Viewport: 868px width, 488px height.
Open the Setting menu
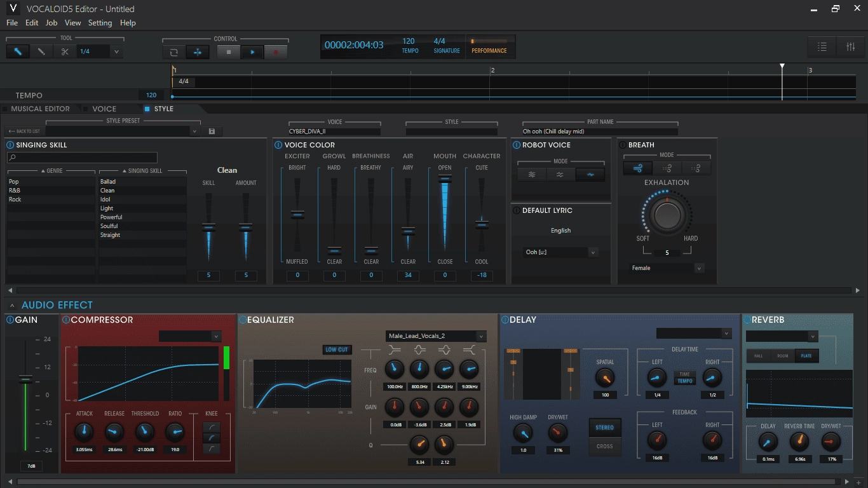pyautogui.click(x=100, y=23)
